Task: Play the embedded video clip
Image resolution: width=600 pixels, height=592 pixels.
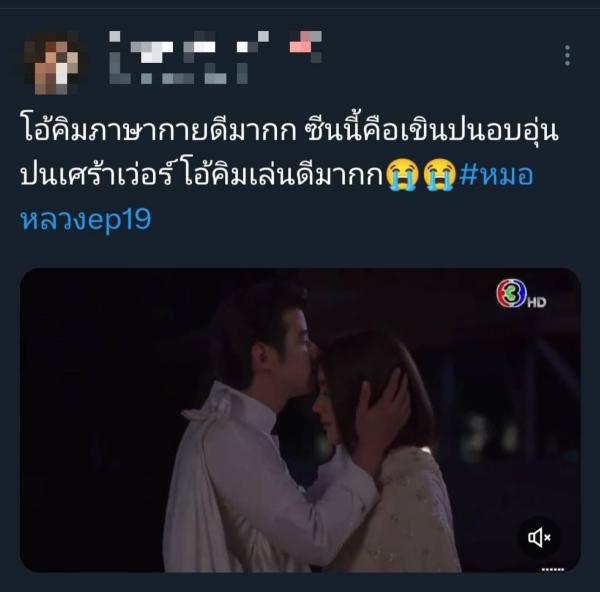Action: click(300, 420)
